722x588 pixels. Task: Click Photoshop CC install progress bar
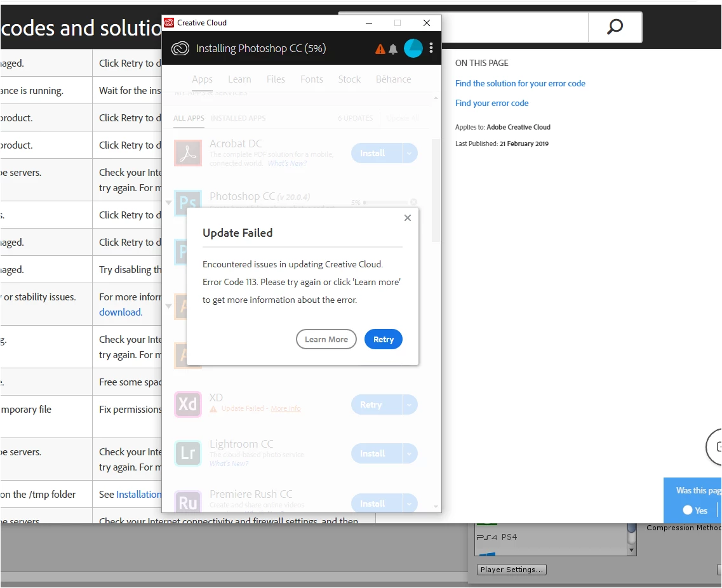[385, 203]
